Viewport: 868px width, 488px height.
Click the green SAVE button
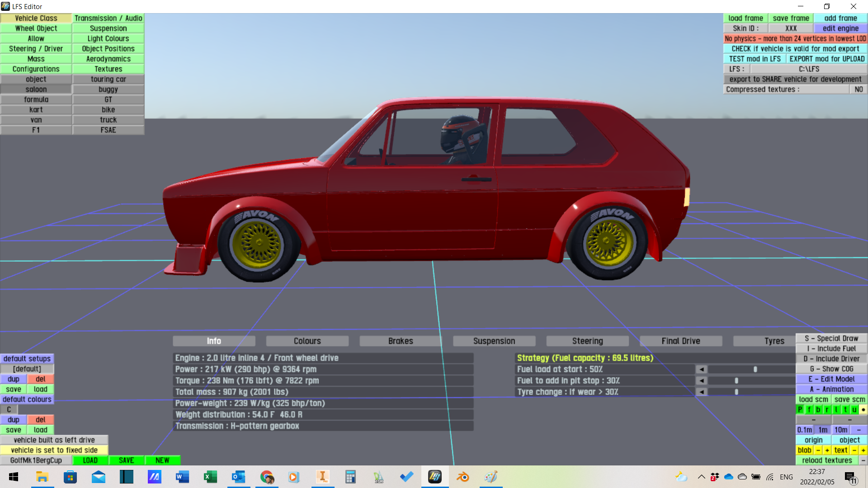coord(126,460)
